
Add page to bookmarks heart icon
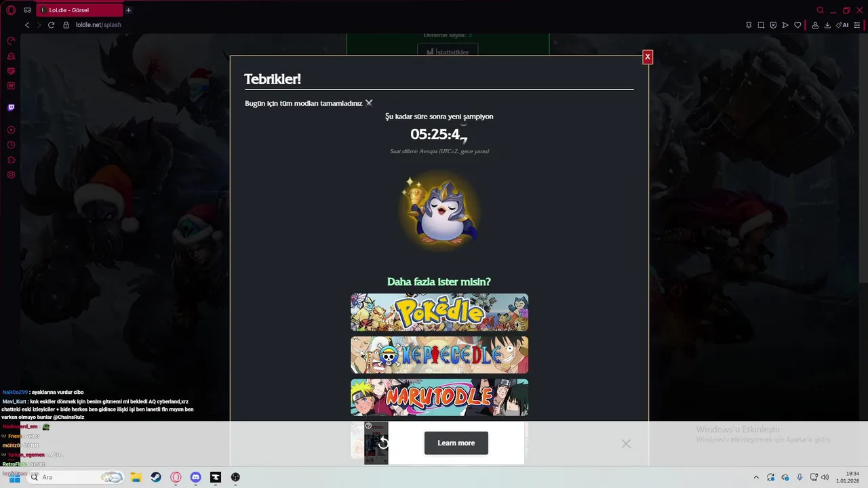click(797, 25)
